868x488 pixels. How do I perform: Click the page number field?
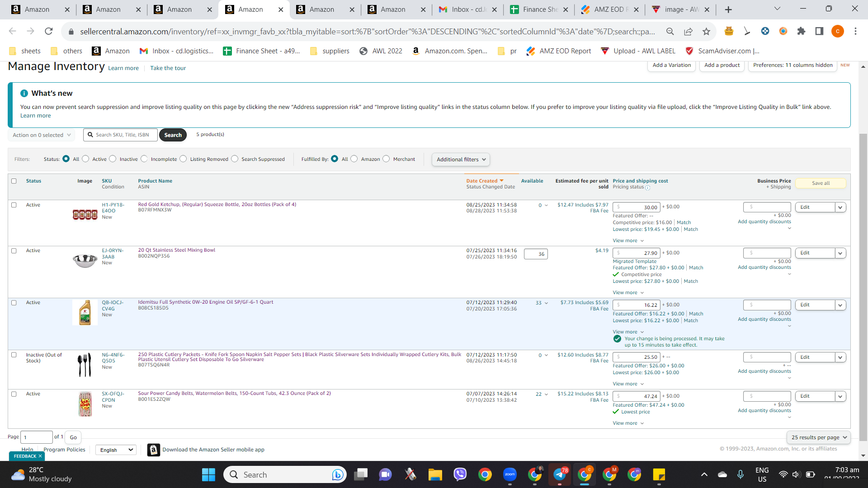[37, 437]
